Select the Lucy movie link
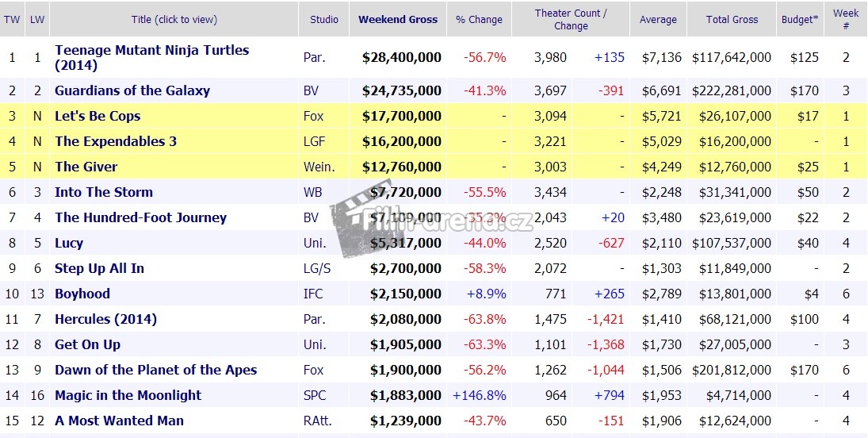Screen dimensions: 868x438 [69, 243]
